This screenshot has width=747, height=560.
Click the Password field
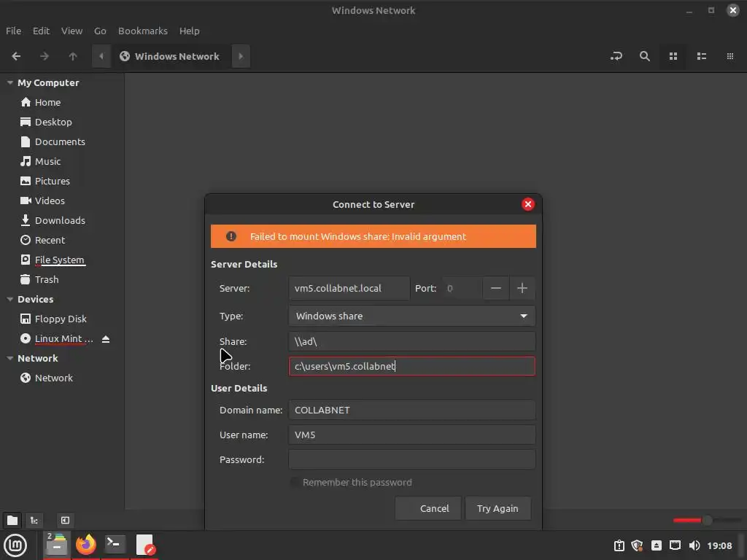[x=411, y=459]
